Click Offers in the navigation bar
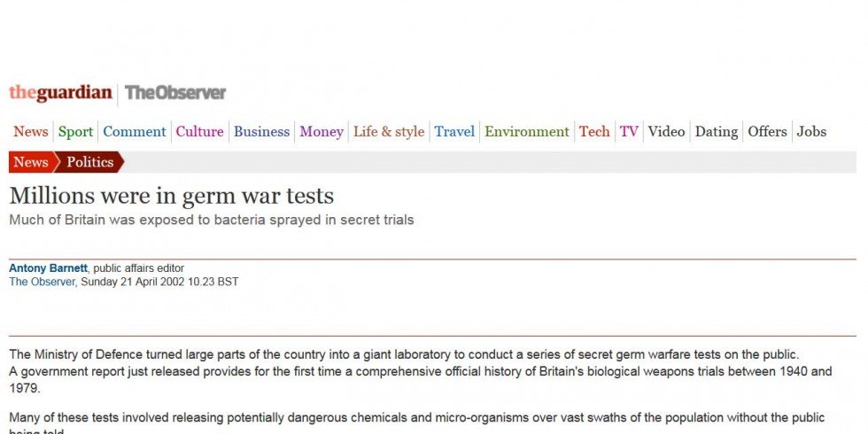The width and height of the screenshot is (868, 434). coord(767,132)
